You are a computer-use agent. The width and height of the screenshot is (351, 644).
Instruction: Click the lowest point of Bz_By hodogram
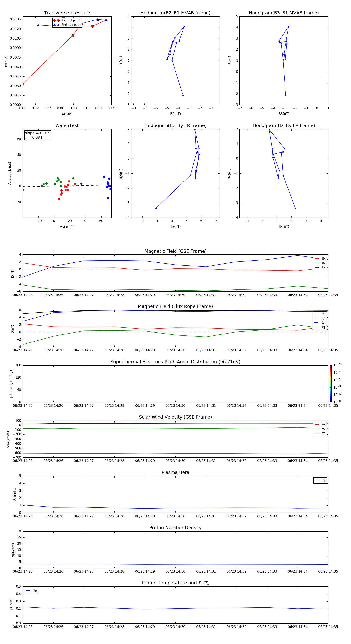[156, 208]
